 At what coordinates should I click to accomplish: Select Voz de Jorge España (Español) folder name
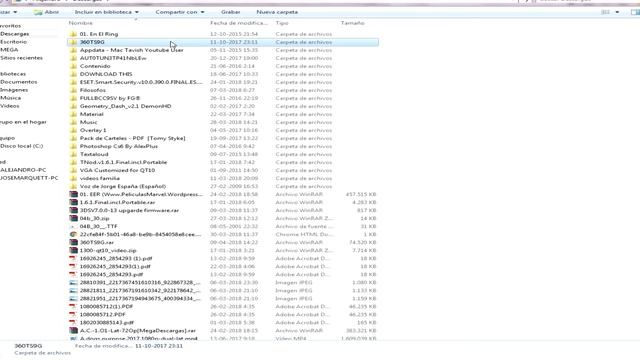click(x=123, y=187)
